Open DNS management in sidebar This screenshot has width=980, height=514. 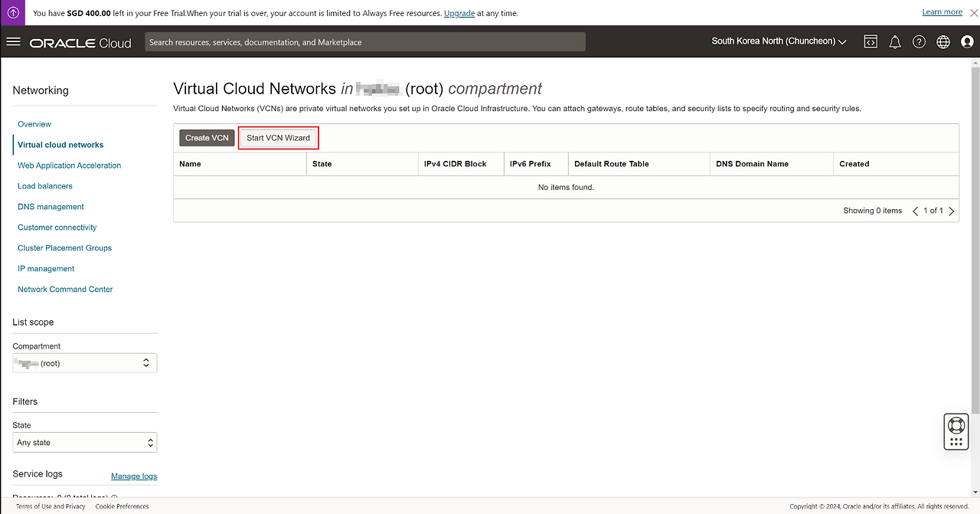tap(51, 207)
